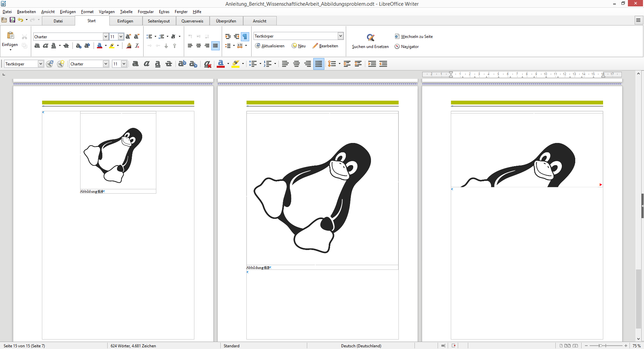Toggle strikethrough in lower toolbar
The image size is (644, 349).
pos(169,64)
